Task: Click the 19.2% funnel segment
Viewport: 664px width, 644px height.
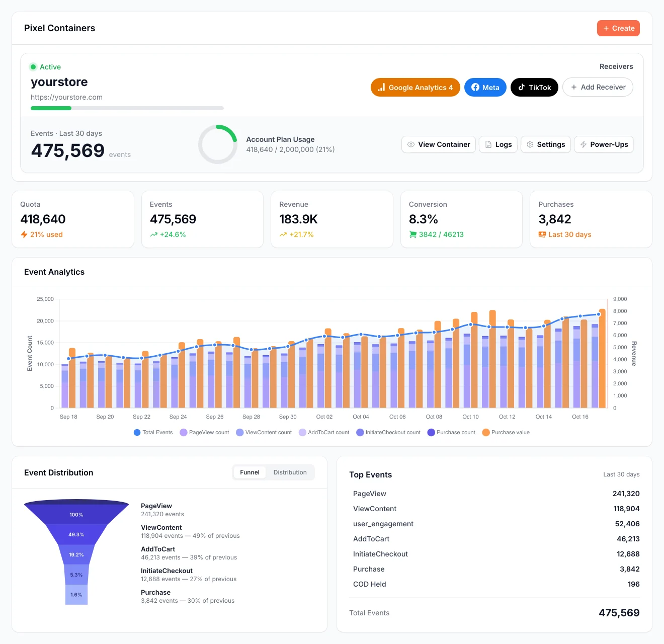Action: (x=76, y=554)
